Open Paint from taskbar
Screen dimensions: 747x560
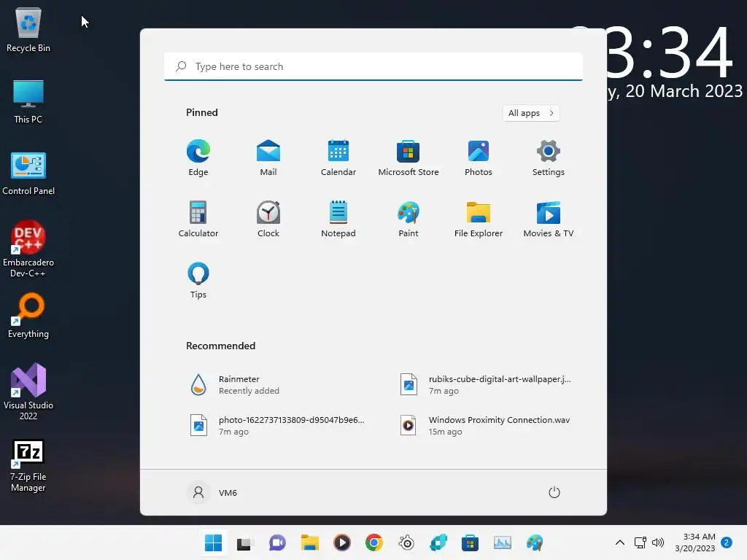click(535, 542)
